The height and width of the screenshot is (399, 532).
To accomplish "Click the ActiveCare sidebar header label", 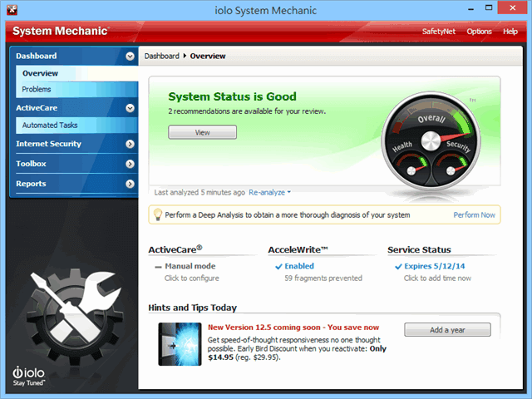I will click(x=37, y=108).
